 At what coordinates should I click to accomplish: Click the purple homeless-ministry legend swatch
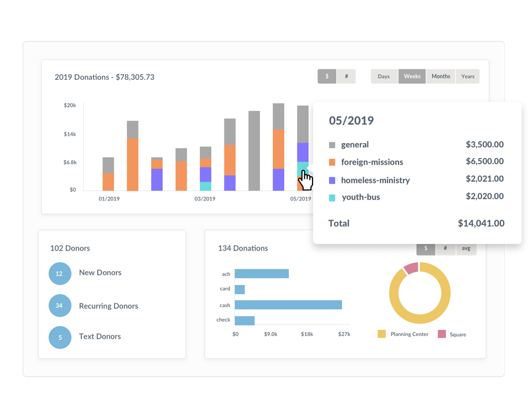tap(332, 181)
